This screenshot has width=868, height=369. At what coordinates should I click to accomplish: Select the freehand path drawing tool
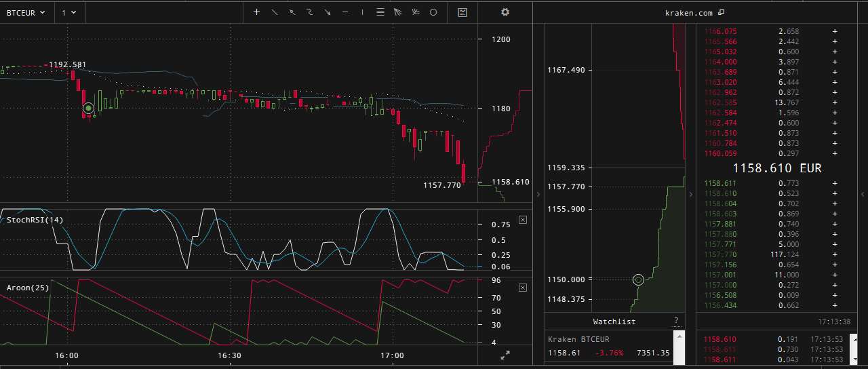pos(309,12)
